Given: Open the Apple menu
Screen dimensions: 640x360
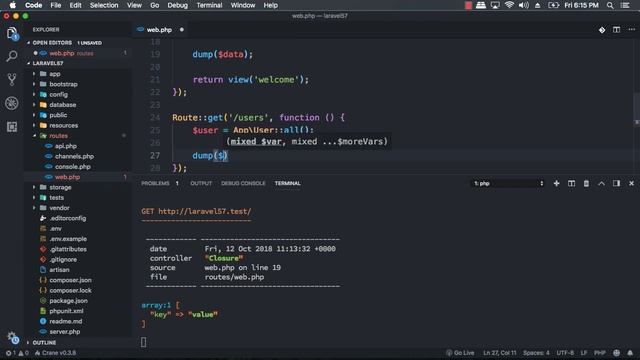Looking at the screenshot, I should (13, 5).
